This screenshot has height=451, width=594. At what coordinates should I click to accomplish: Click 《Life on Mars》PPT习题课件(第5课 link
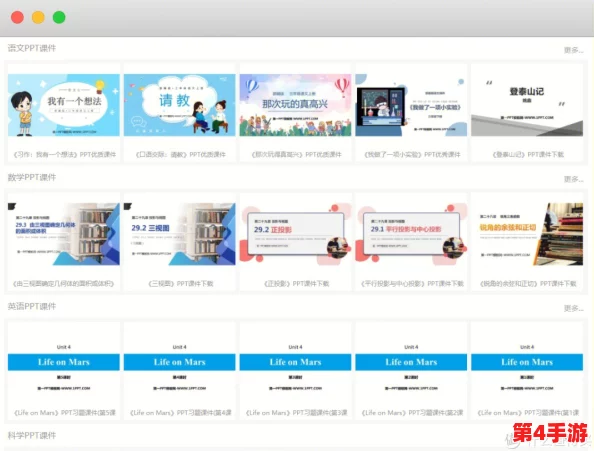coord(64,413)
